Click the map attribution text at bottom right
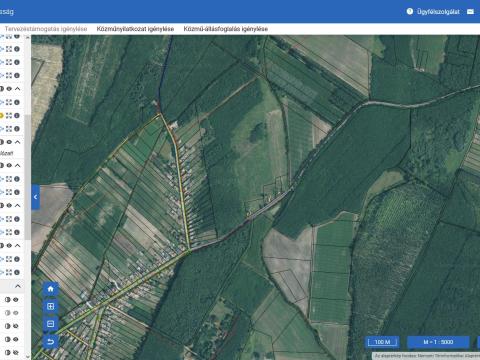 [427, 356]
